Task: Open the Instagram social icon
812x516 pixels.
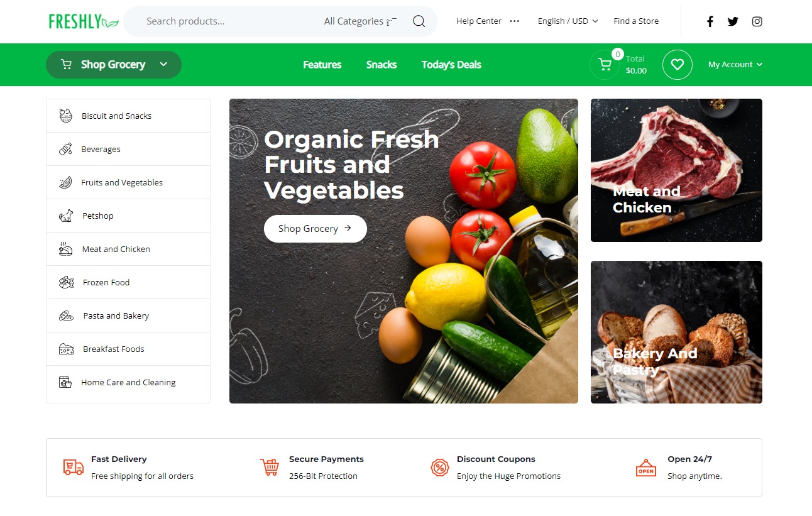Action: (x=757, y=21)
